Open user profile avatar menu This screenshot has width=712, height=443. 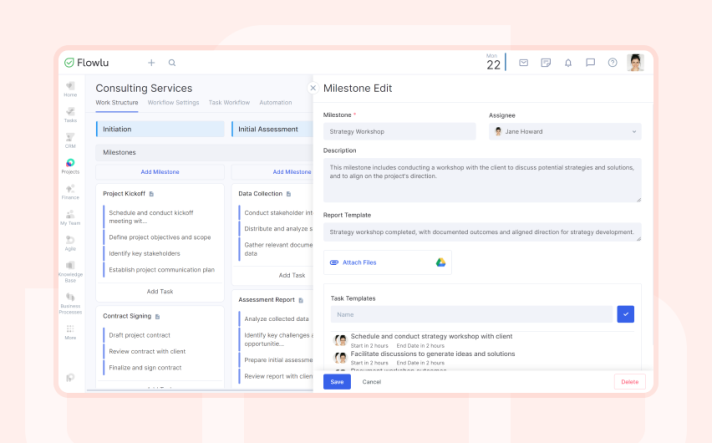[x=635, y=63]
